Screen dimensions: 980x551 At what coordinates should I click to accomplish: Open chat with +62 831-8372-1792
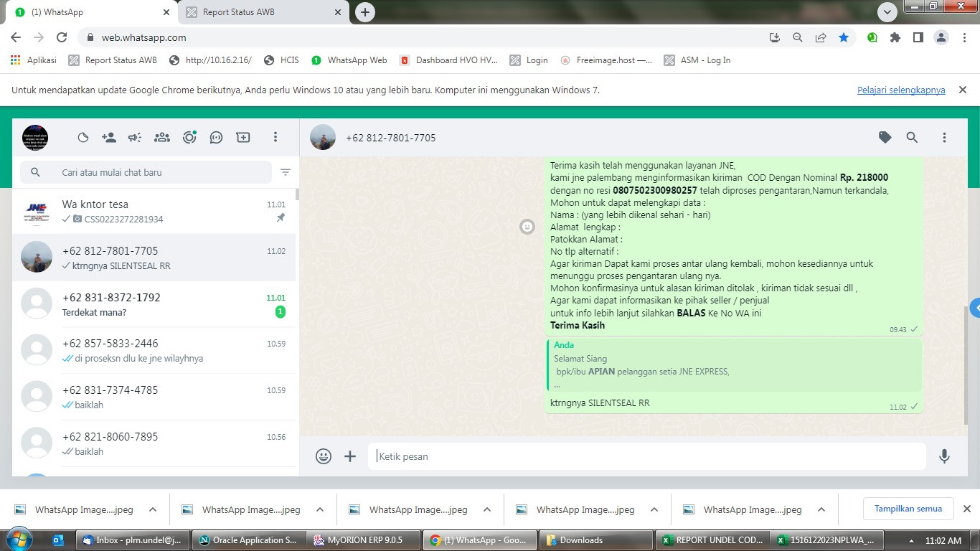[154, 304]
